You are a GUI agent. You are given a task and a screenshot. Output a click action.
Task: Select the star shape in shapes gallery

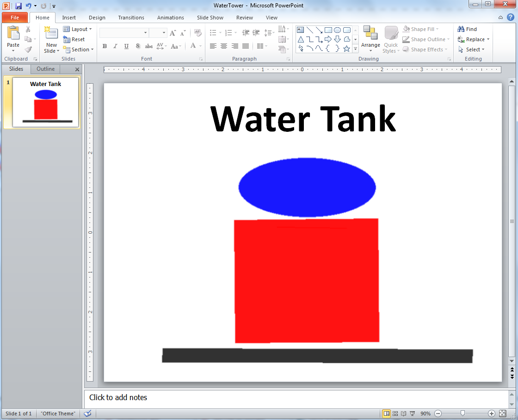(x=346, y=49)
